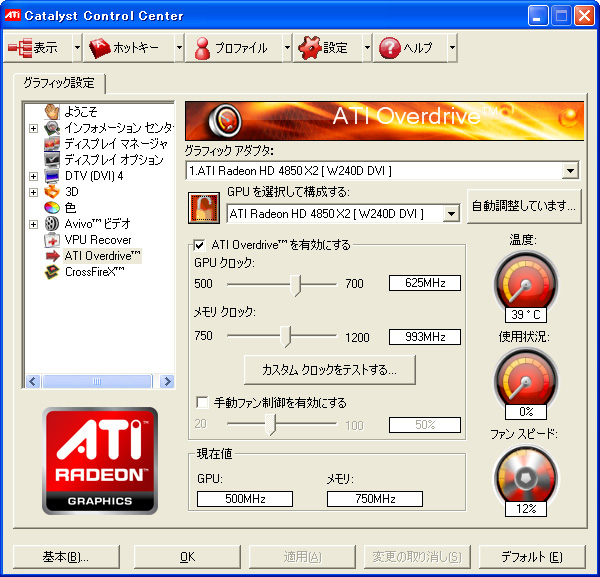Click the 625MHz GPU clock field
600x577 pixels.
[425, 283]
